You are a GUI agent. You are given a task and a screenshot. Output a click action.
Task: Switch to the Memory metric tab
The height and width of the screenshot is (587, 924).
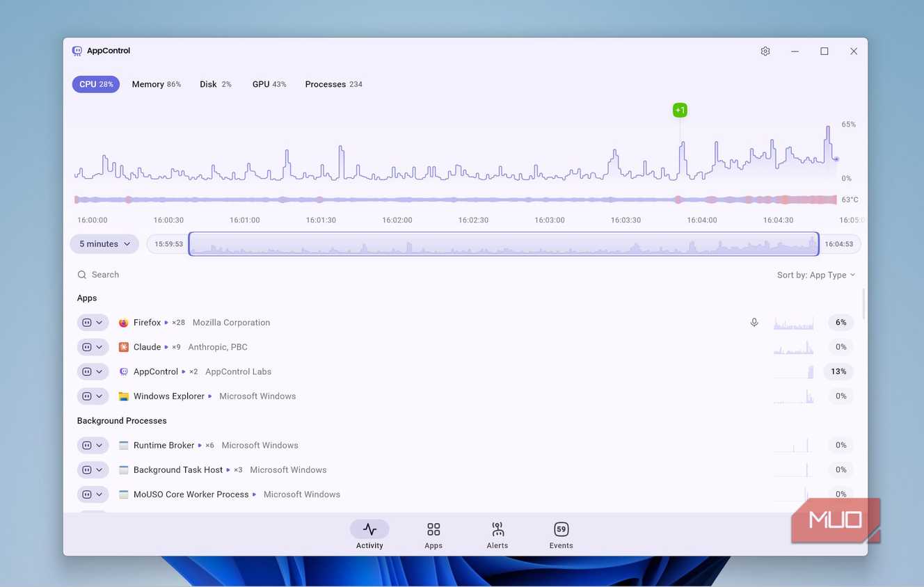click(157, 84)
